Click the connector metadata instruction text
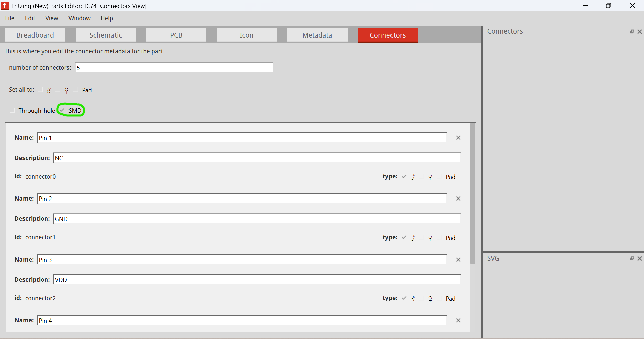This screenshot has width=644, height=339. point(84,51)
